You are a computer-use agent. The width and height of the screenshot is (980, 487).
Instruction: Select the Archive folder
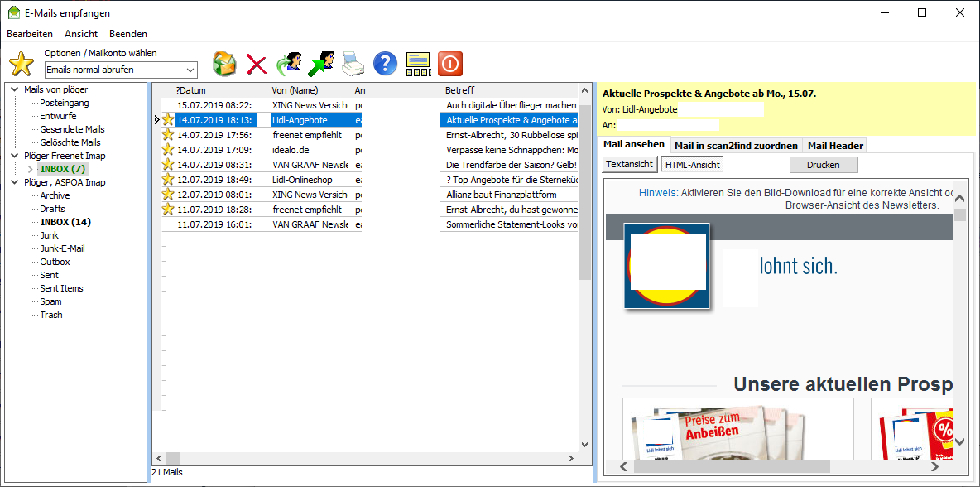tap(55, 195)
